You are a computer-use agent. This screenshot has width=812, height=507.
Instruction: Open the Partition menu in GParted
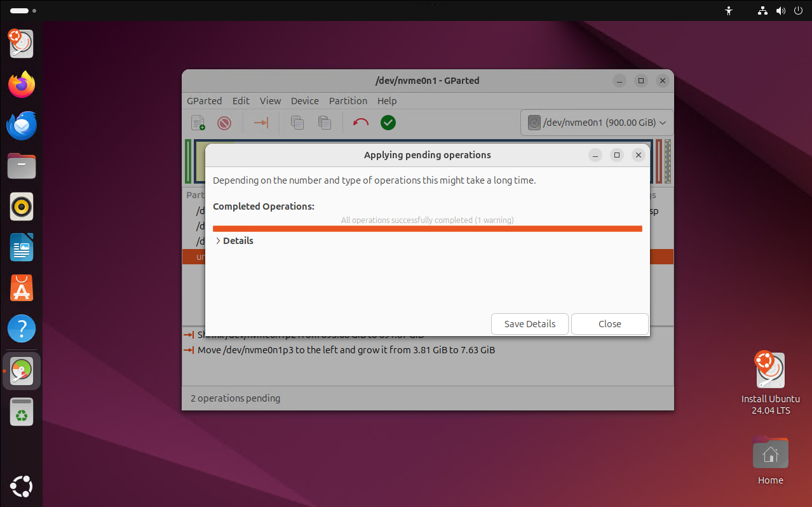[x=348, y=101]
